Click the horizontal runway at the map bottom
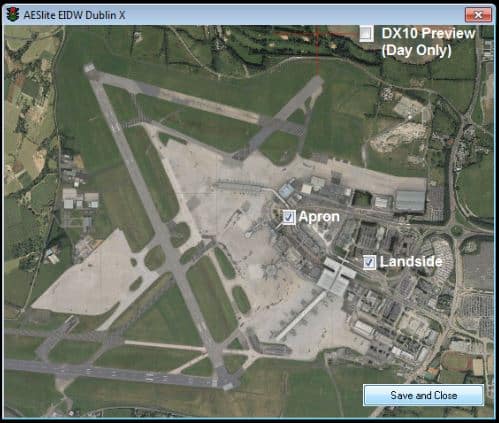 [x=110, y=373]
